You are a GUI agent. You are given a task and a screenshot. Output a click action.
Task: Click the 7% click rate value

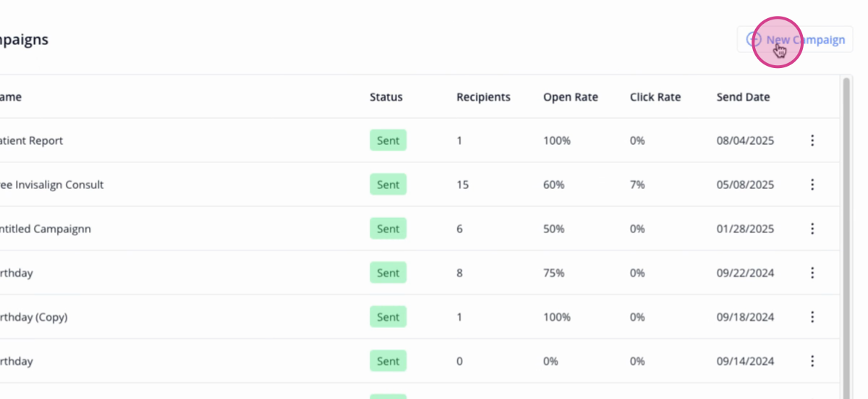pos(637,185)
